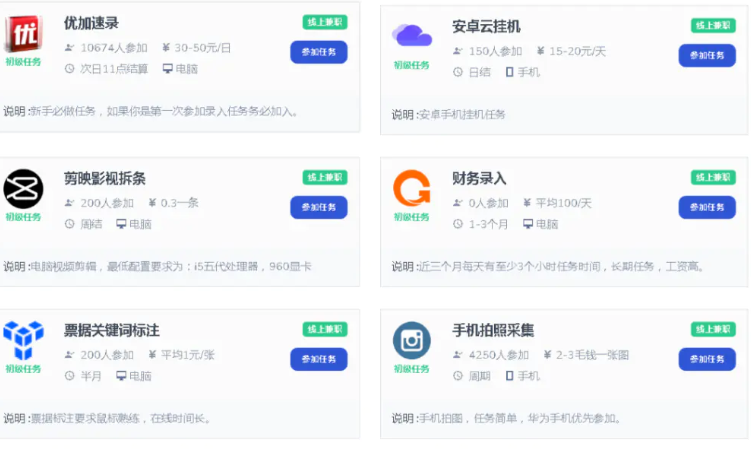Click 线上兼职 tag on 手机拍照采集 card
751x449 pixels.
(713, 329)
